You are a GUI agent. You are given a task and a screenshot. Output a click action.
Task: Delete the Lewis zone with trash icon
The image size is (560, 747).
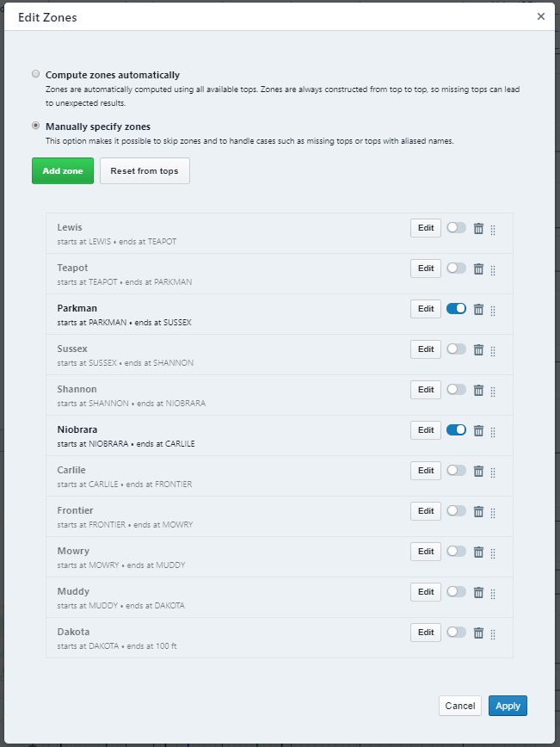click(x=478, y=229)
